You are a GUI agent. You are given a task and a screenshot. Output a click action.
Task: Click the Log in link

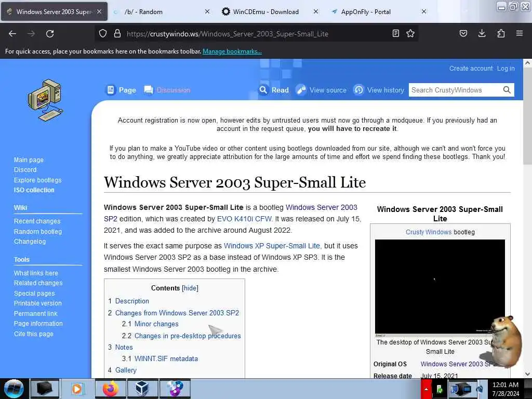(506, 68)
